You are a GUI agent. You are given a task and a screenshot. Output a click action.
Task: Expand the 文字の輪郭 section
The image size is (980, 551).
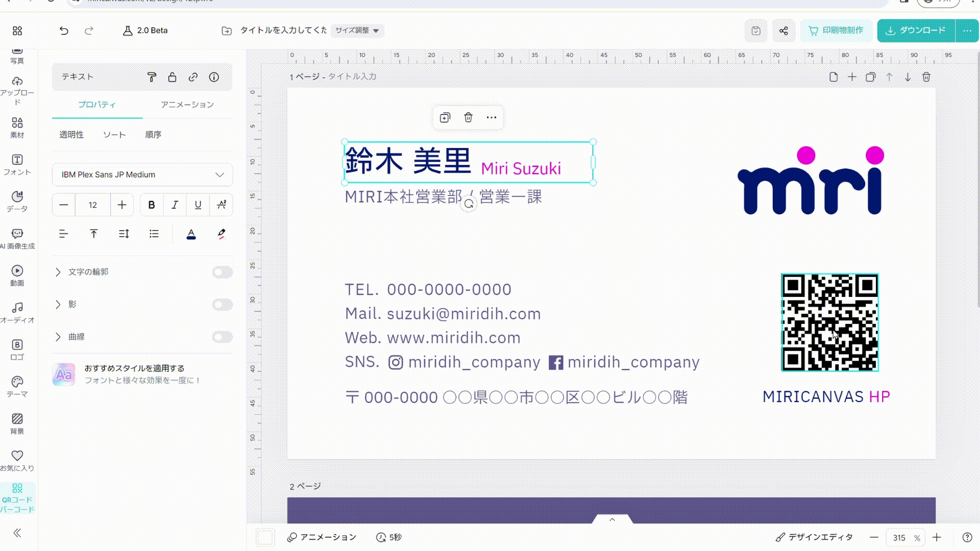(x=58, y=272)
